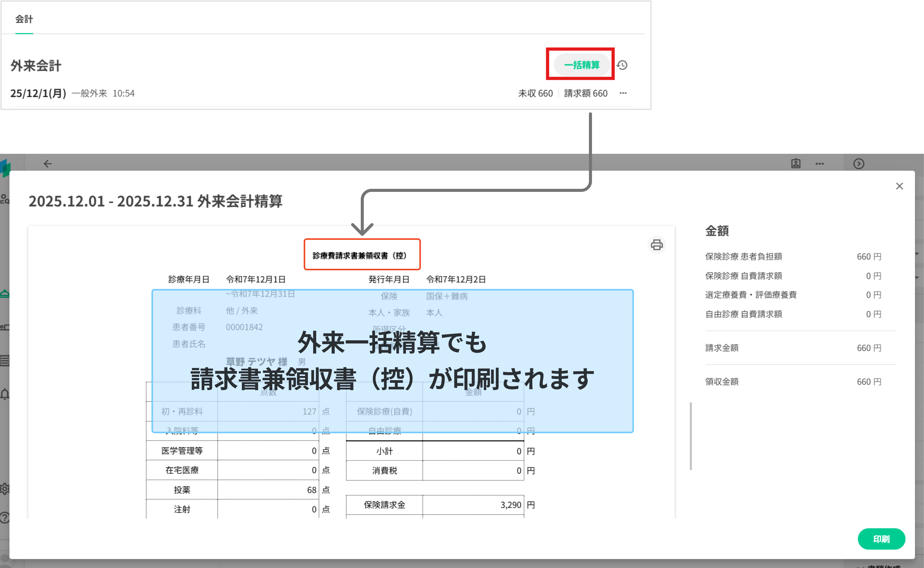Open the header three-dots menu
924x568 pixels.
[x=820, y=164]
